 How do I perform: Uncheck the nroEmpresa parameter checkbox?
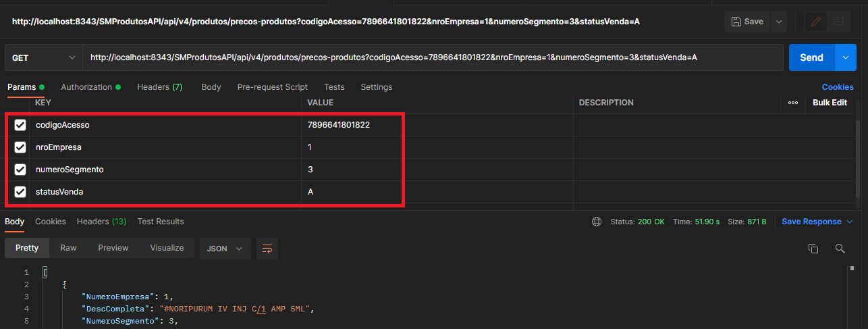click(20, 147)
